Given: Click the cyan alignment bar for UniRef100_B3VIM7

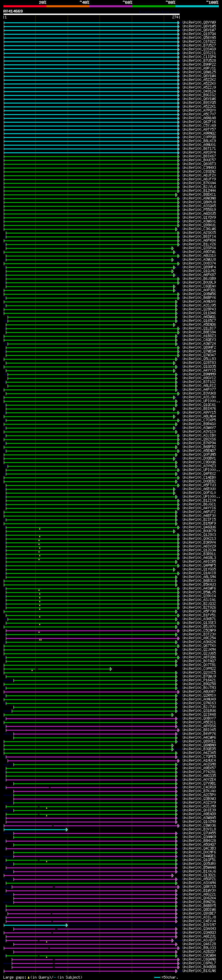Looking at the screenshot, I should [36, 925].
